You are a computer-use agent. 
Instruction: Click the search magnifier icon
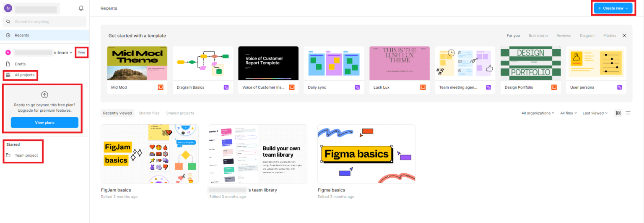click(8, 22)
